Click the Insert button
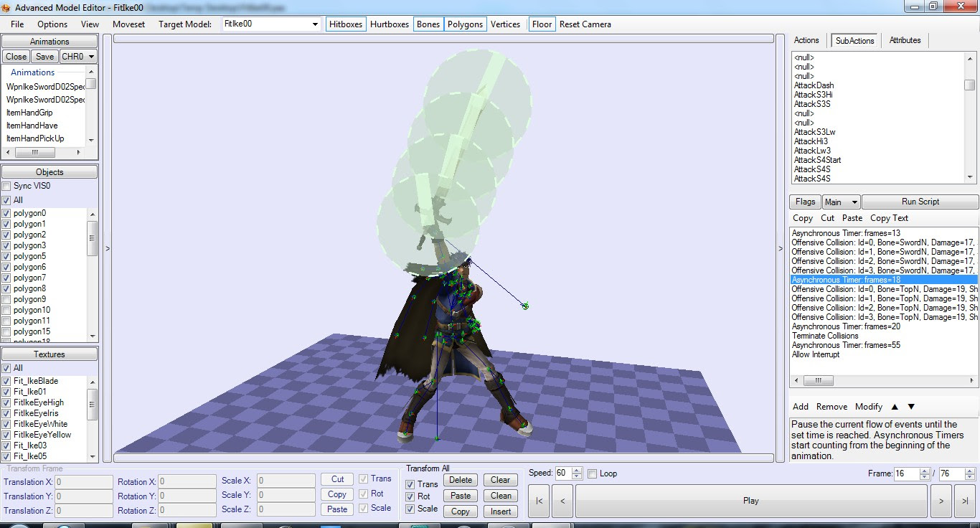 [x=501, y=511]
